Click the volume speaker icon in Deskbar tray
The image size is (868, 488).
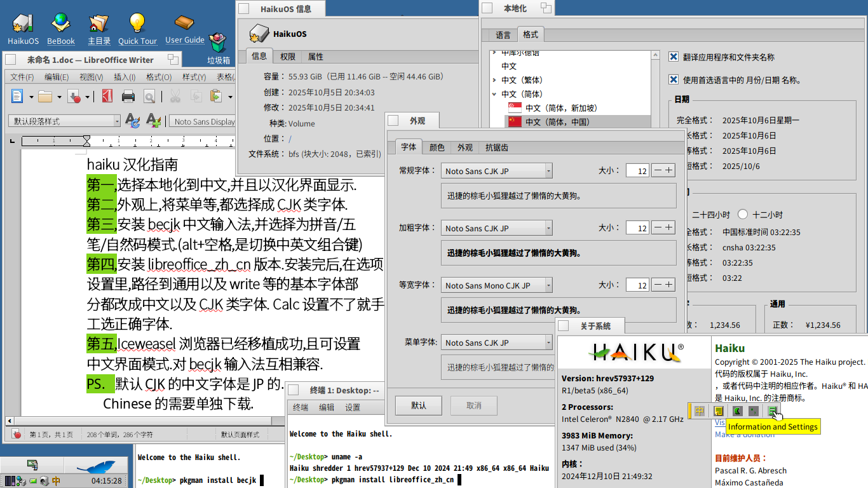click(x=44, y=481)
